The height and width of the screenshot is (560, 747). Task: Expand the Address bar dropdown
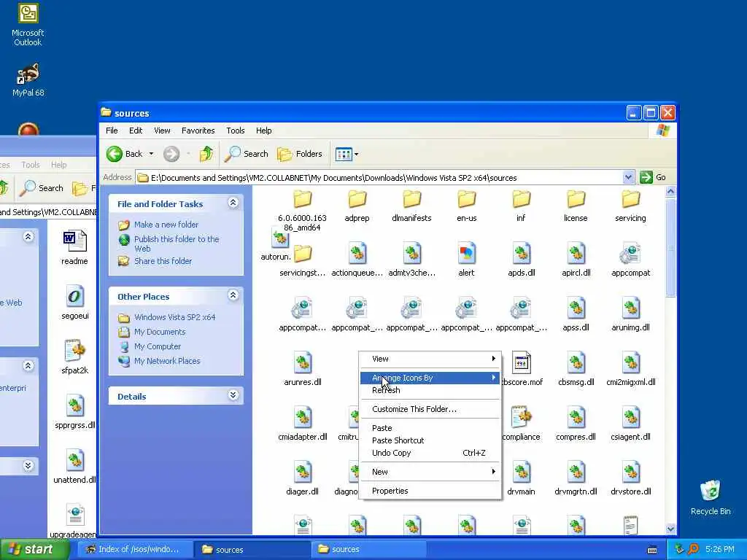[628, 178]
